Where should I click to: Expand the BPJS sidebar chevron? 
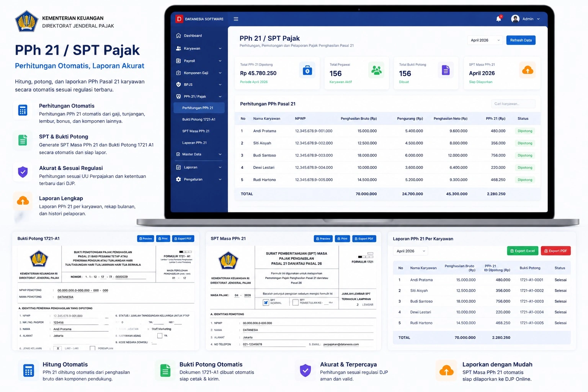(x=220, y=85)
